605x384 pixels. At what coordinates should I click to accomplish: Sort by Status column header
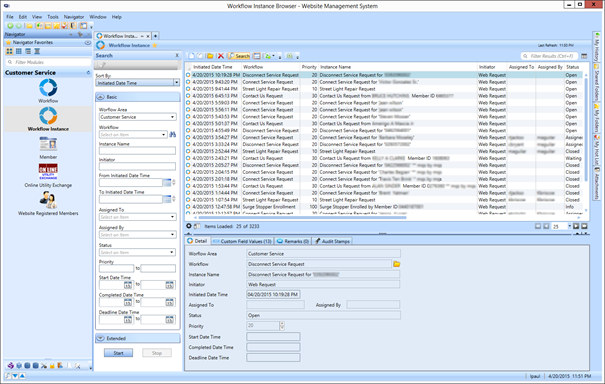click(x=573, y=67)
